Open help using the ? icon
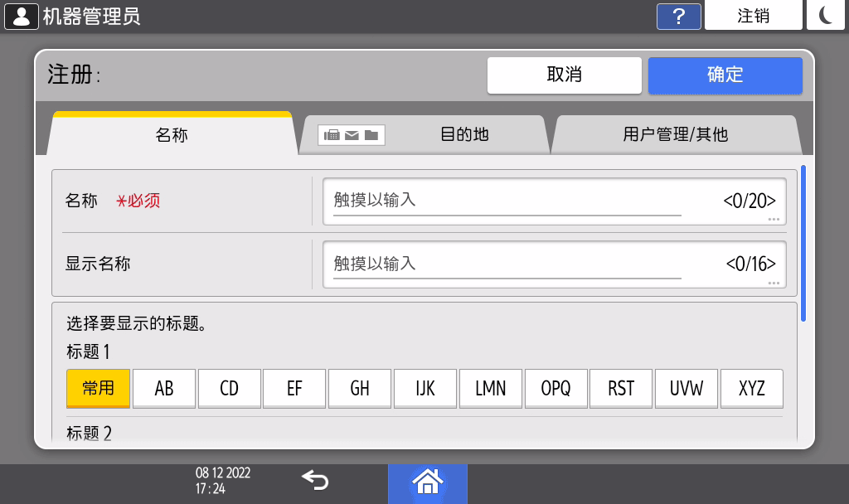Image resolution: width=849 pixels, height=504 pixels. pyautogui.click(x=678, y=16)
